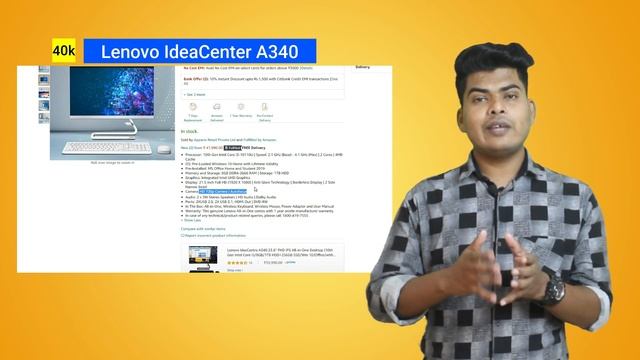Click the No-Contact Delivery icon
This screenshot has width=640, height=360.
pos(264,107)
